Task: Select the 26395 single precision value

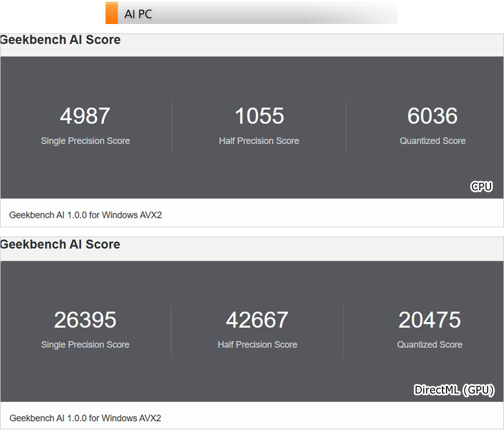Action: 85,320
